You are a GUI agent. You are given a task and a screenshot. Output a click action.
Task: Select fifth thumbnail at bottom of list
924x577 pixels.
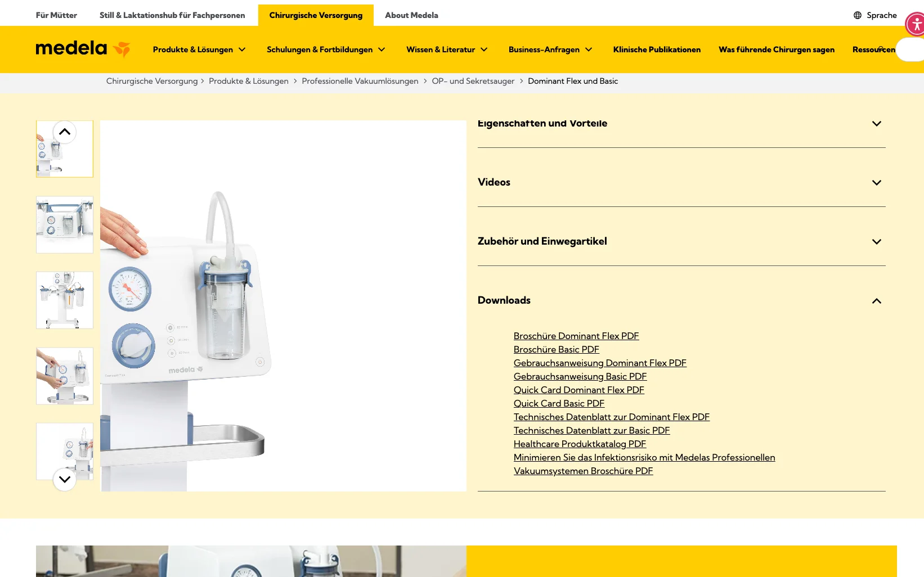[65, 451]
